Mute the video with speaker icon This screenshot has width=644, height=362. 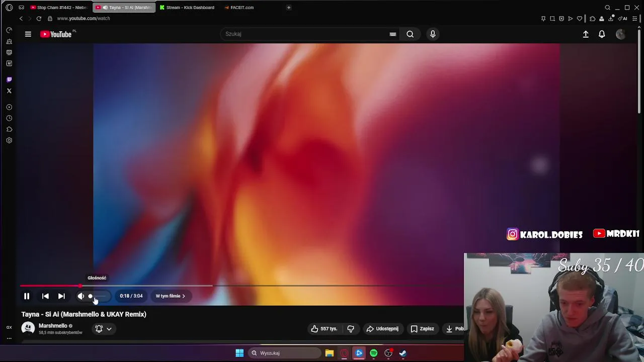click(x=80, y=296)
